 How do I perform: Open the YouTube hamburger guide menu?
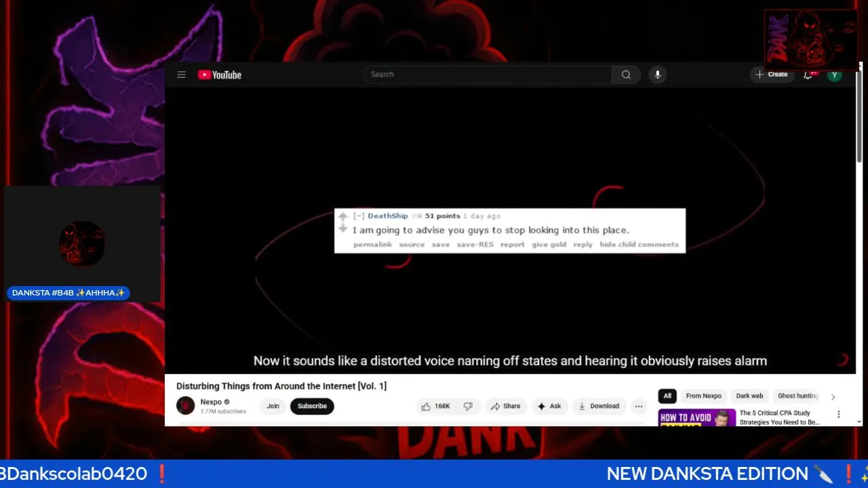tap(181, 75)
